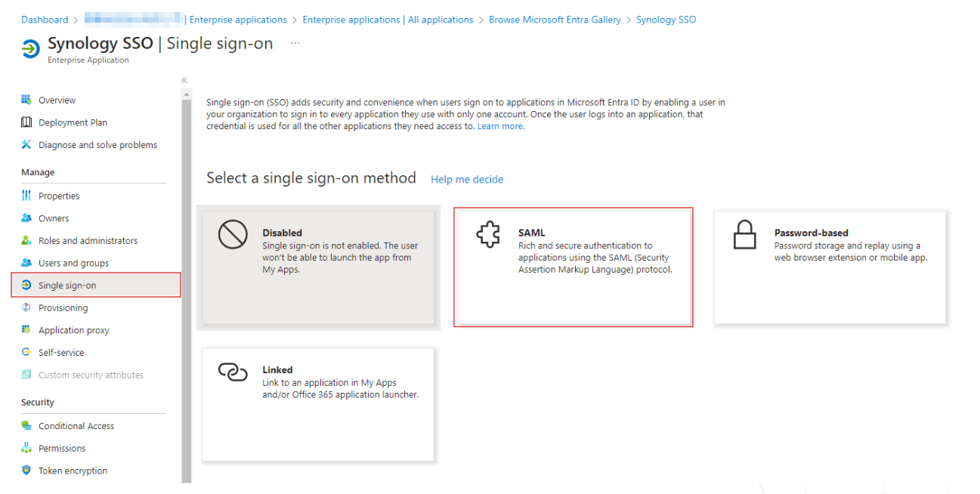Open the ellipsis more options menu beside title
This screenshot has height=494, width=980.
(x=295, y=44)
